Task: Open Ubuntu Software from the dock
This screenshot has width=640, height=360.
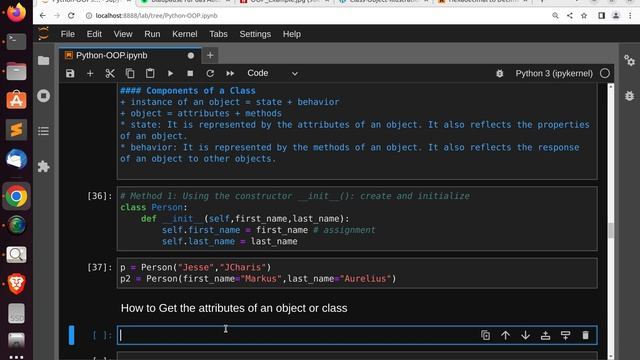Action: tap(16, 100)
